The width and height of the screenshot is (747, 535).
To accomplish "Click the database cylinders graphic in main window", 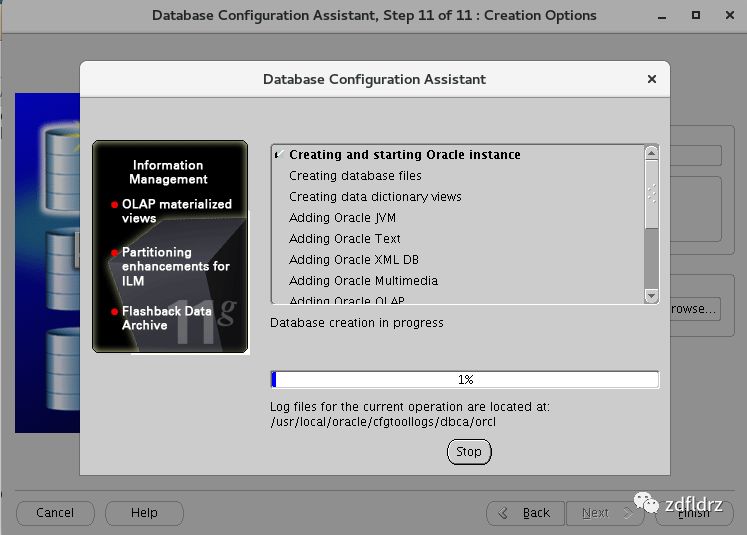I will [47, 263].
